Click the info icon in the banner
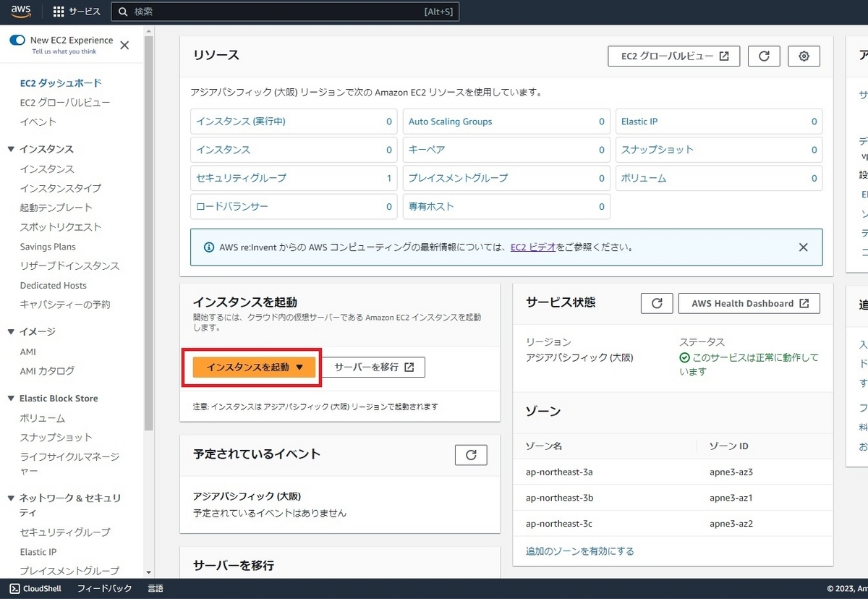 [208, 247]
